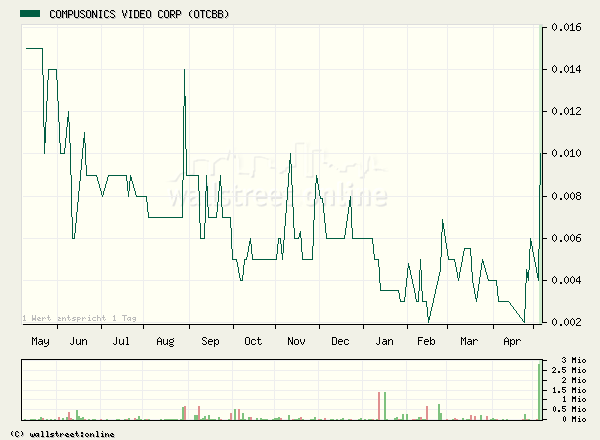Click the 0.016 price axis label

pyautogui.click(x=566, y=27)
